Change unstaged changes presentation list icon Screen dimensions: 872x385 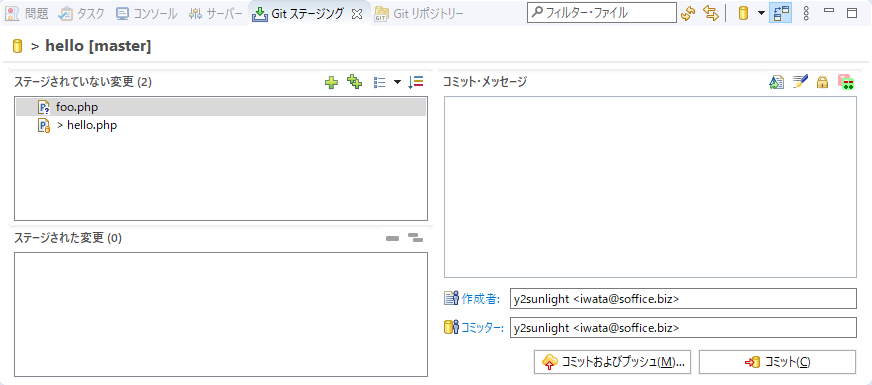tap(380, 82)
